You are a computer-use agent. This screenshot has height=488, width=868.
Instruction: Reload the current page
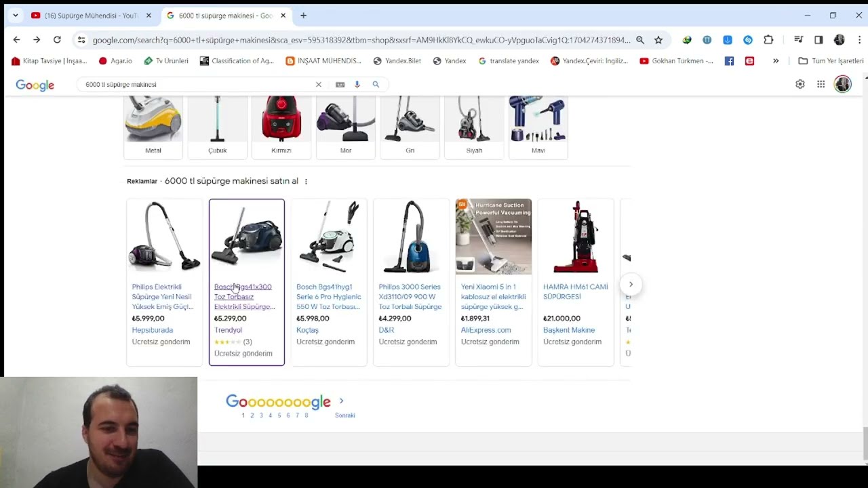[57, 40]
